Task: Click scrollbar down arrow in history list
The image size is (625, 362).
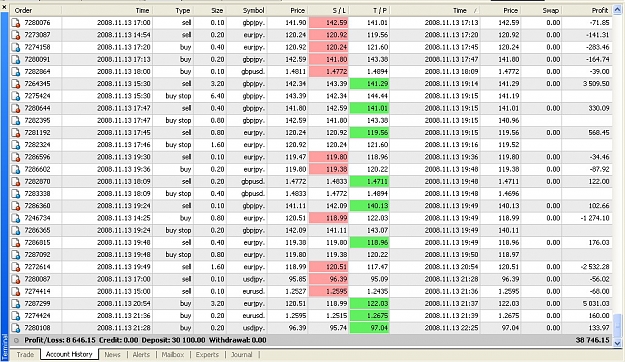Action: coord(617,343)
